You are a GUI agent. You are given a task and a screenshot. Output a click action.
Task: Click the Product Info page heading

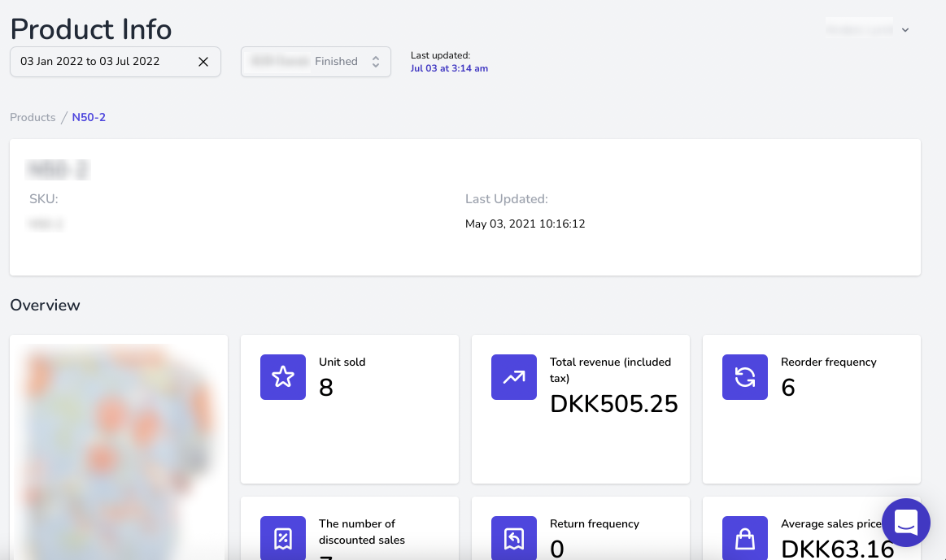tap(91, 29)
